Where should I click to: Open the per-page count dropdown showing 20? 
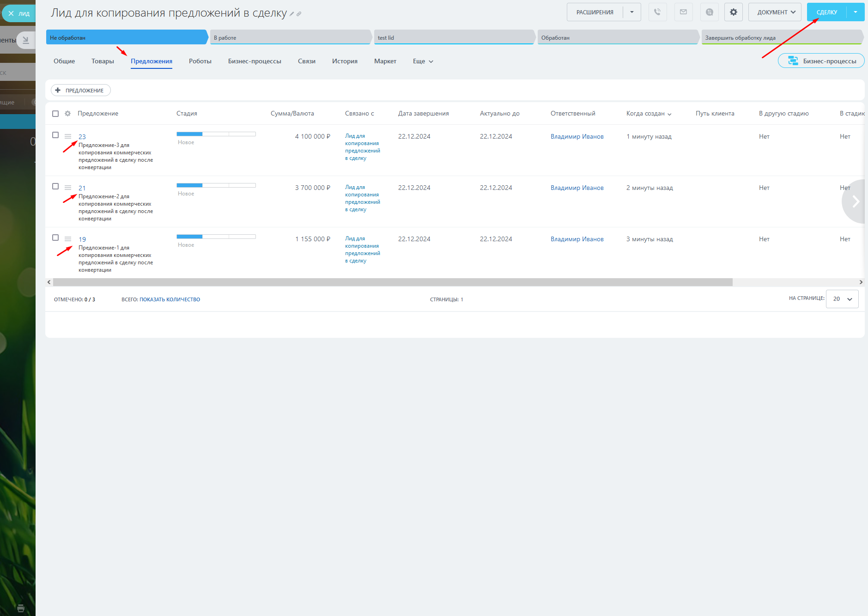[842, 299]
